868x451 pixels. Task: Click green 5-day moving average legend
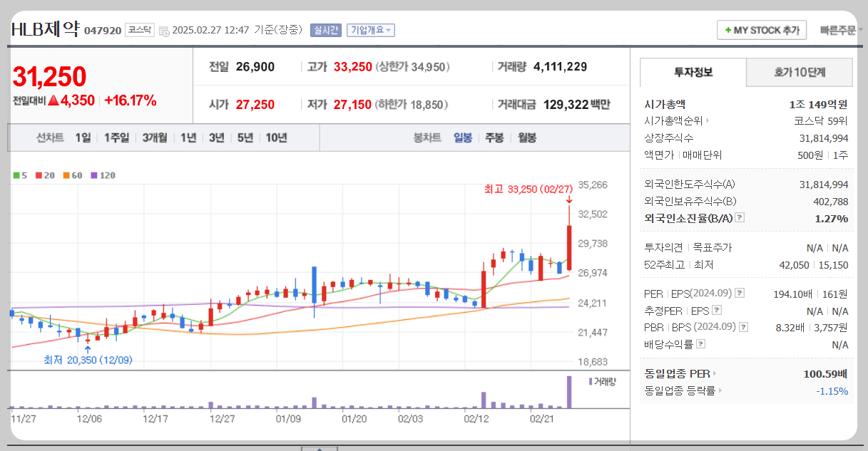[20, 175]
